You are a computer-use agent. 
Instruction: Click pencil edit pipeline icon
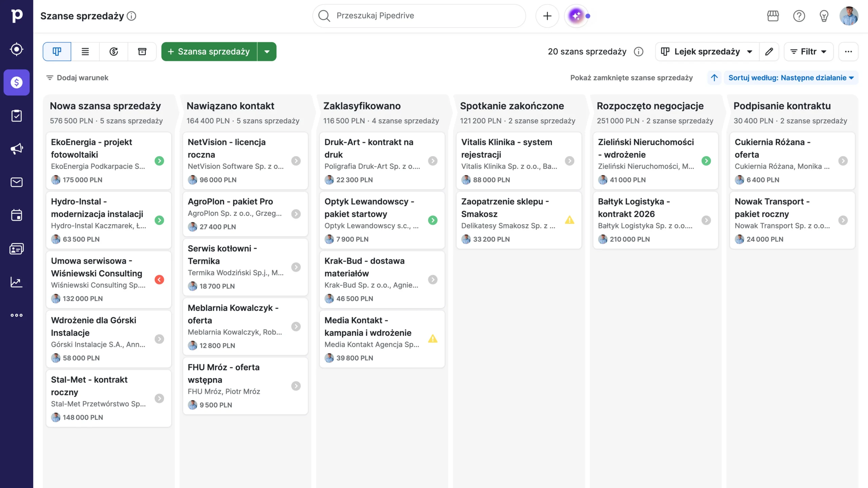pyautogui.click(x=769, y=52)
